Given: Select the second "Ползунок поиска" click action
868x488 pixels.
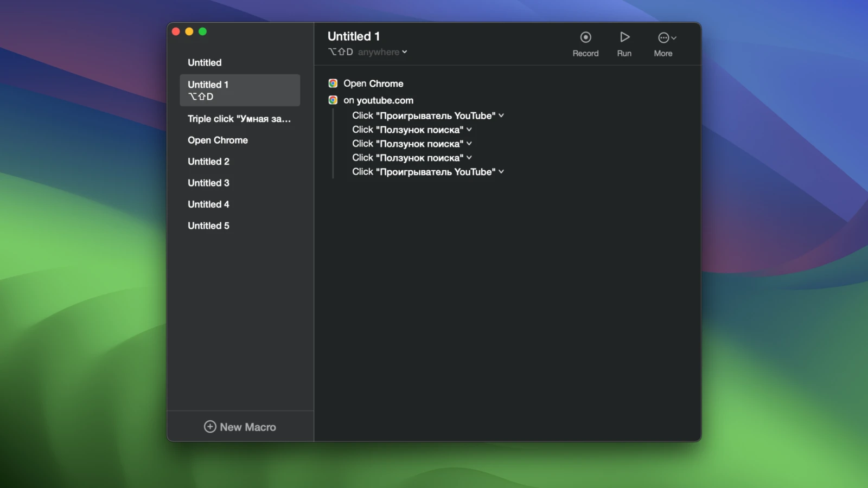Looking at the screenshot, I should point(407,144).
